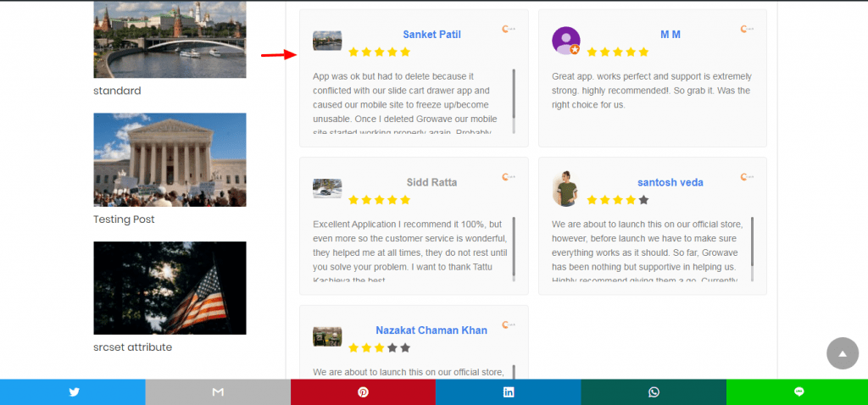Click Nazakat Chaman Khan's three-star rating
Viewport: 868px width, 405px height.
point(379,348)
